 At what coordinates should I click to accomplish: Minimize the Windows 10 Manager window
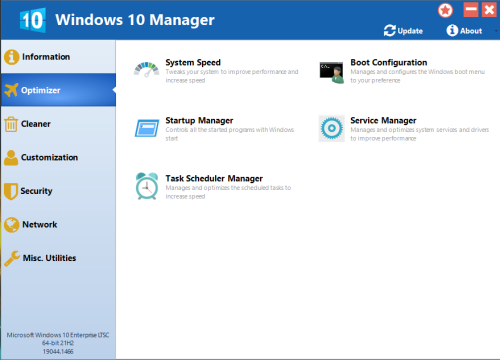(x=471, y=10)
